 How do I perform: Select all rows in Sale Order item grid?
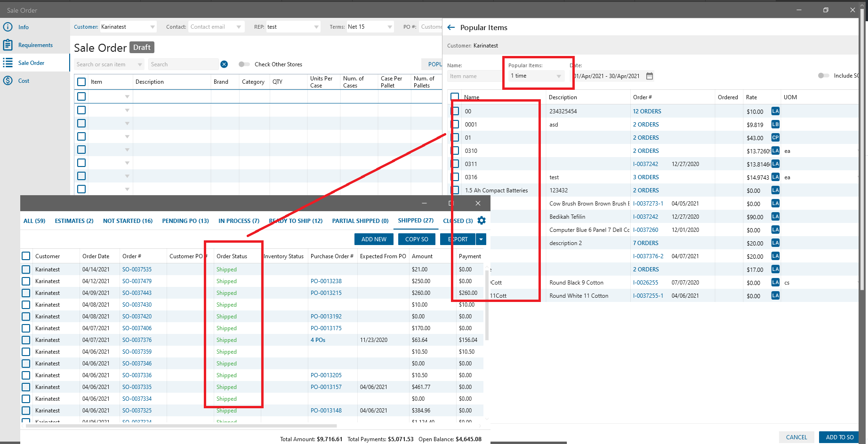[81, 82]
